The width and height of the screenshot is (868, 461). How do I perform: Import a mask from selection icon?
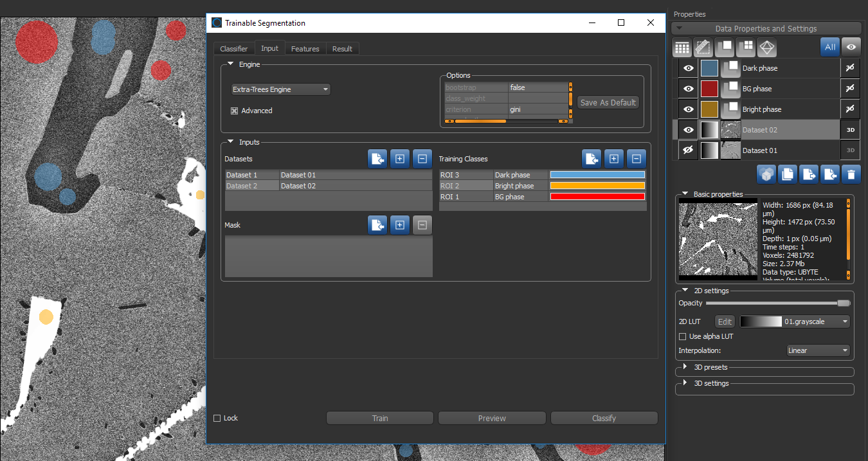coord(377,225)
